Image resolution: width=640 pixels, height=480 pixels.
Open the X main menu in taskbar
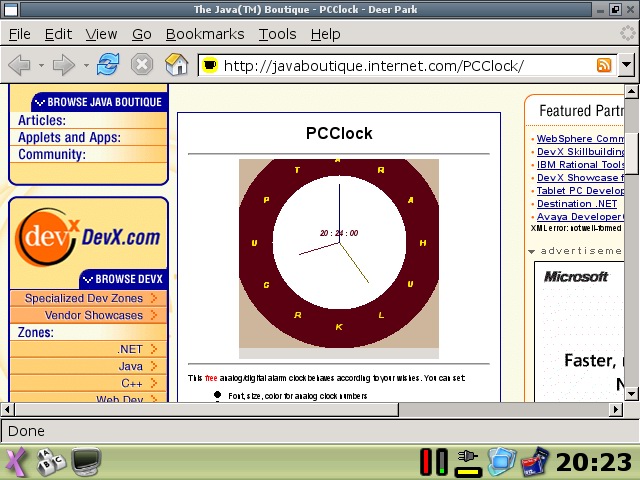[16, 461]
